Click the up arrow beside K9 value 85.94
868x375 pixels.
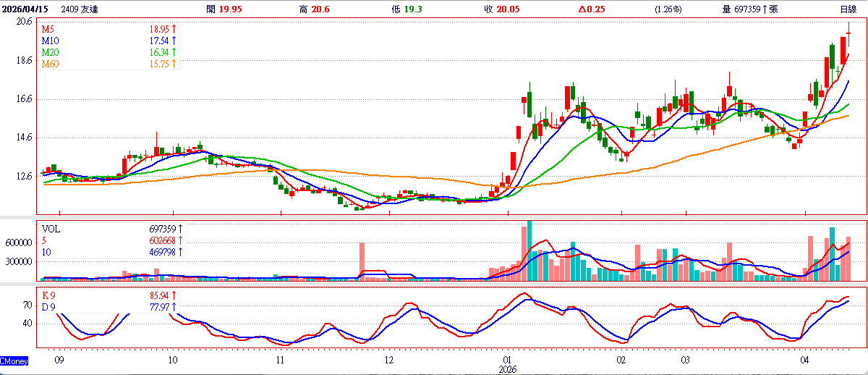pos(174,296)
